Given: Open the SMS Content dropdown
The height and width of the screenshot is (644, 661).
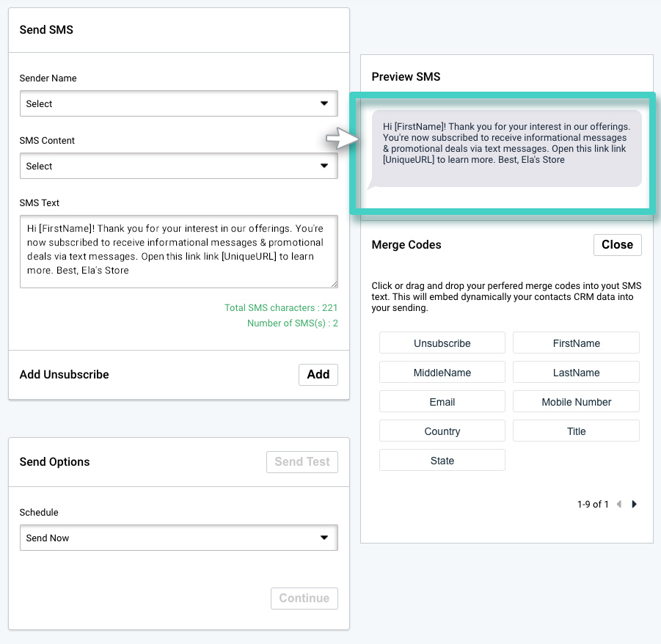Looking at the screenshot, I should (178, 166).
